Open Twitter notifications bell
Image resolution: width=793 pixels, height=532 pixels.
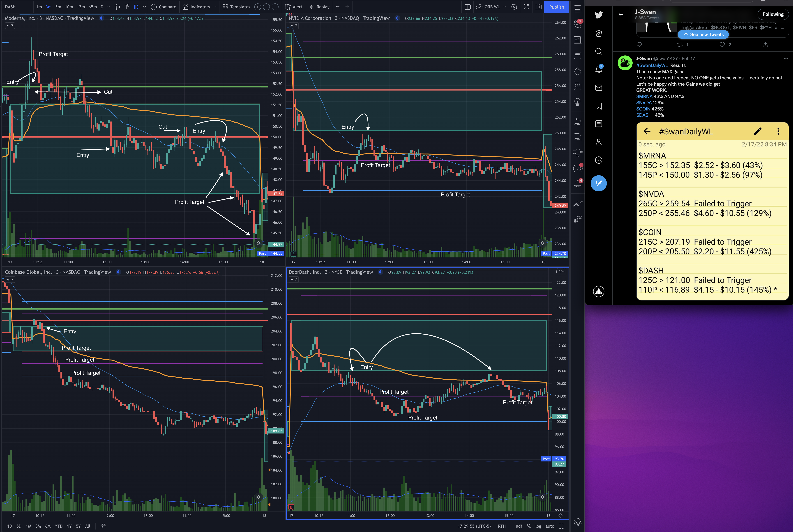[x=599, y=69]
